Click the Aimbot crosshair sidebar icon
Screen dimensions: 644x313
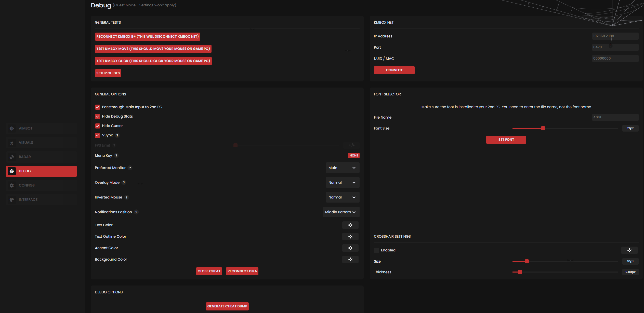(12, 129)
